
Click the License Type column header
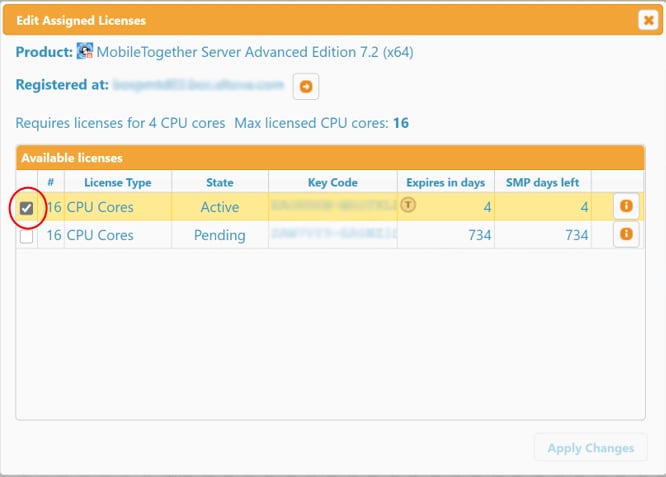(117, 182)
